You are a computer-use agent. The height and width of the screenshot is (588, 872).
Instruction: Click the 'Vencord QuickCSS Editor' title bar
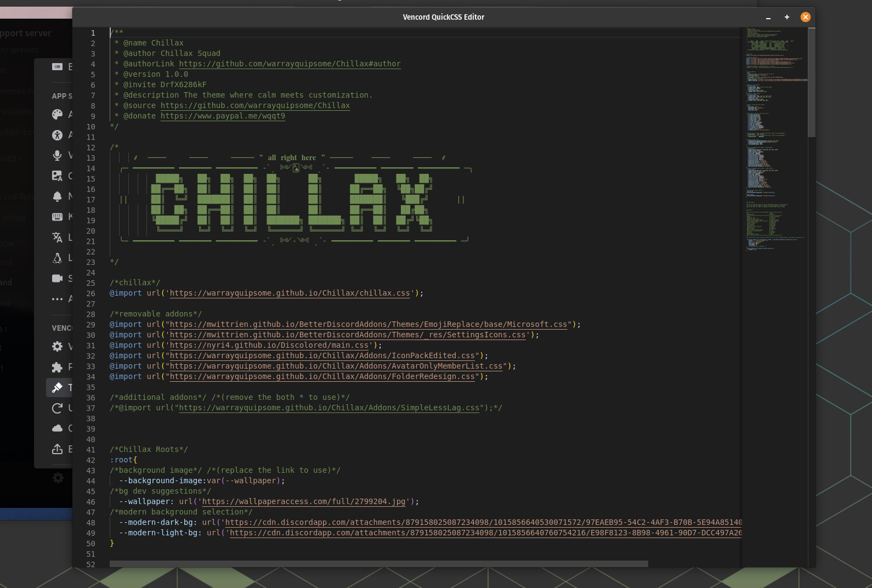[x=443, y=17]
